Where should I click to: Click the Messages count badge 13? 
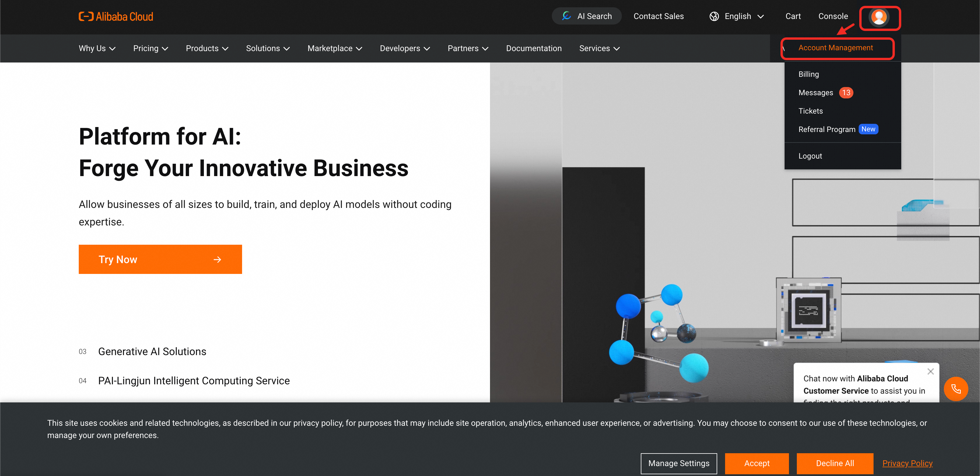tap(846, 93)
